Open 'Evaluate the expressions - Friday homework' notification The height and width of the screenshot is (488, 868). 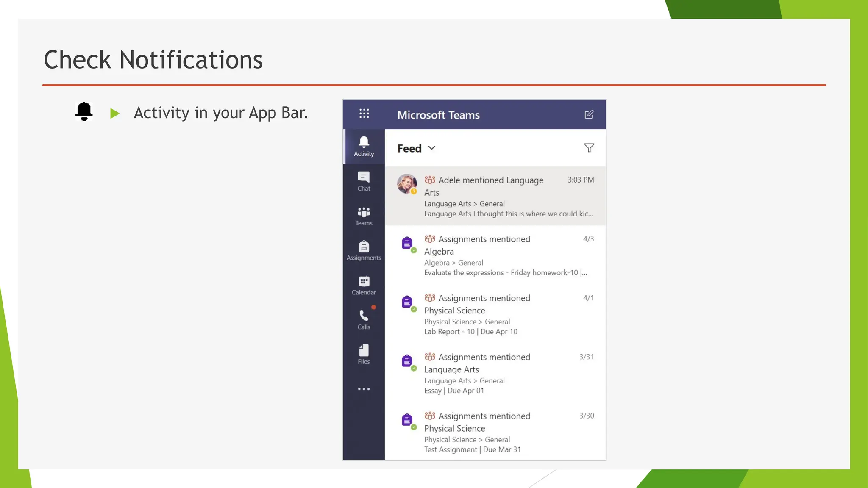click(x=495, y=255)
